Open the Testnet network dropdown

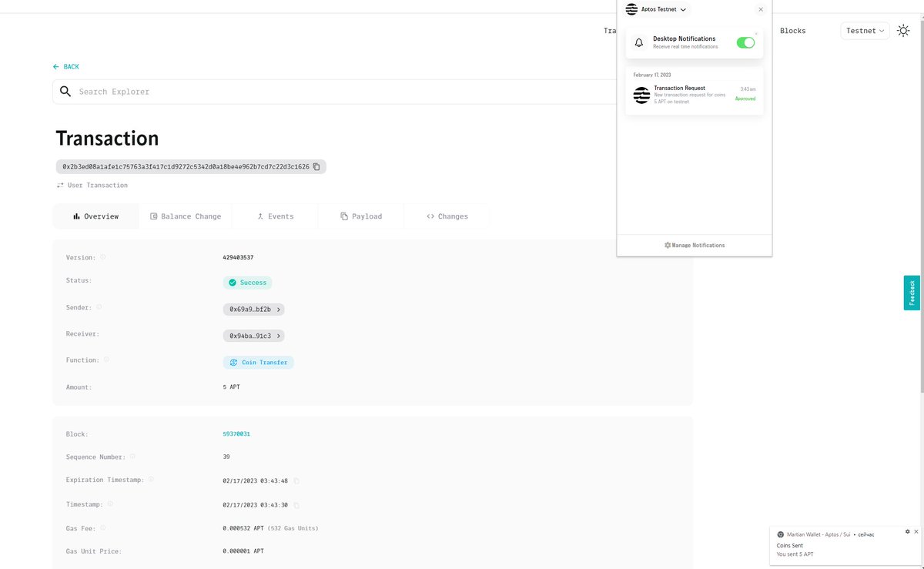[865, 31]
